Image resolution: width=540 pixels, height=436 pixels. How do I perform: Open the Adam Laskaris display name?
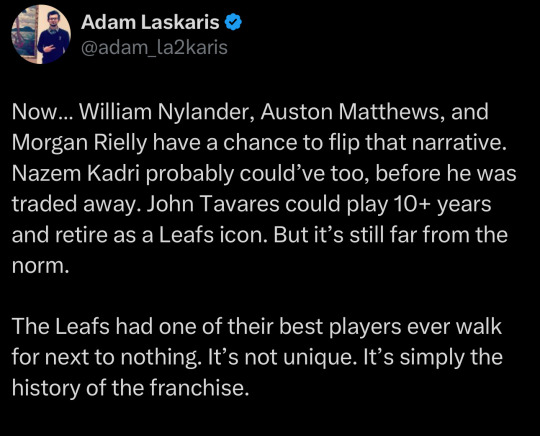[150, 22]
